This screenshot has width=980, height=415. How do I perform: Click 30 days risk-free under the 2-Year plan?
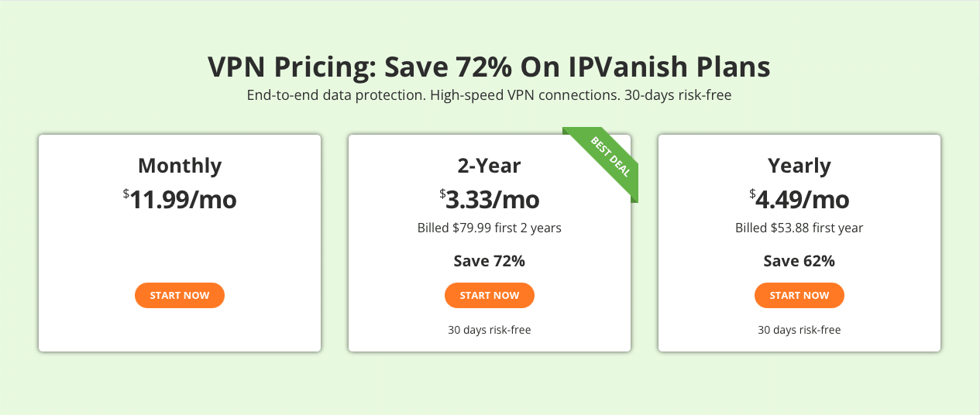(x=490, y=330)
